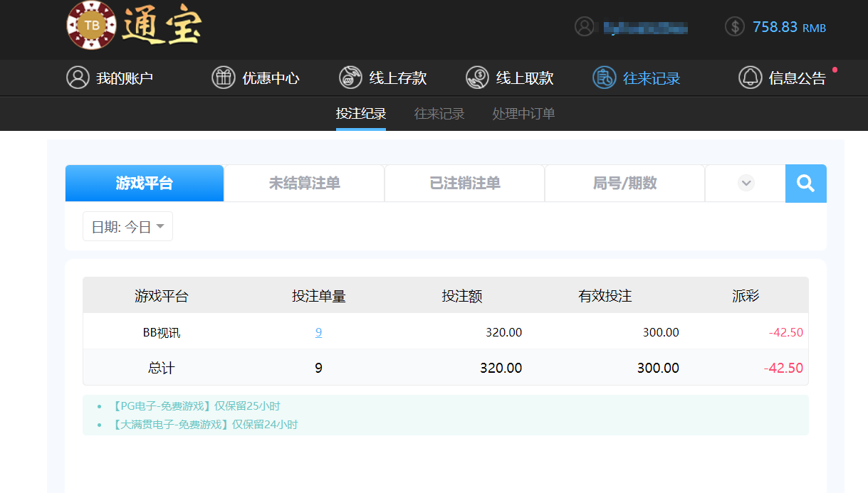This screenshot has height=493, width=868.
Task: Click the 9 bet count link for BB视讯
Action: pos(318,332)
